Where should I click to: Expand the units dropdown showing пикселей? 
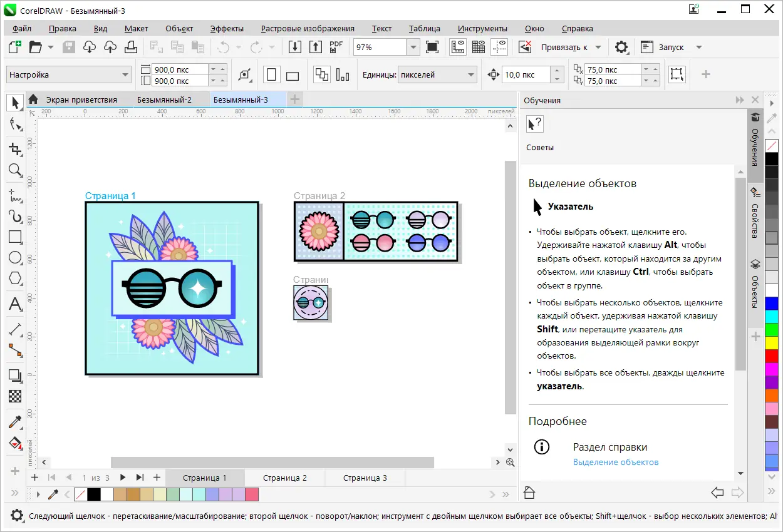pos(471,75)
